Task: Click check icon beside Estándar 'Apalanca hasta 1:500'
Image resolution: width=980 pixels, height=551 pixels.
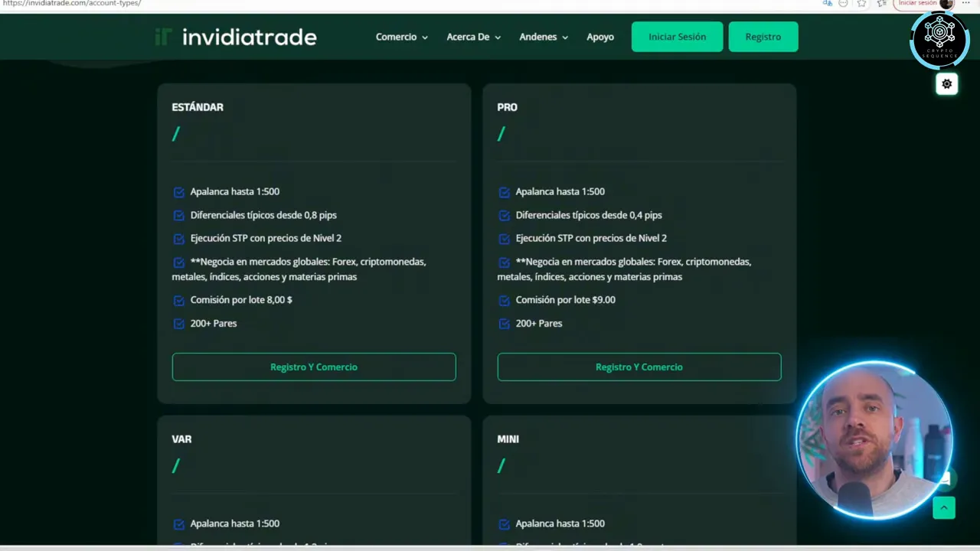Action: pyautogui.click(x=179, y=192)
